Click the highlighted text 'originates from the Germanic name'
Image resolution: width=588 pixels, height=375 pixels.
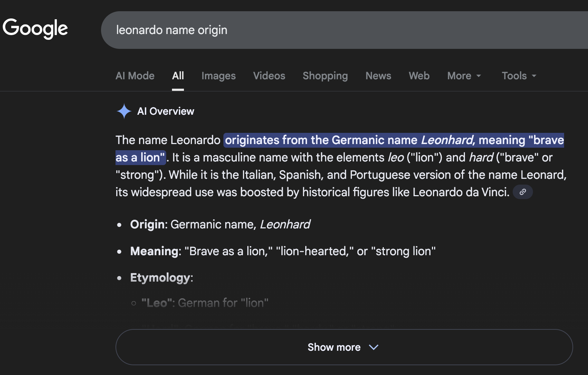point(321,140)
